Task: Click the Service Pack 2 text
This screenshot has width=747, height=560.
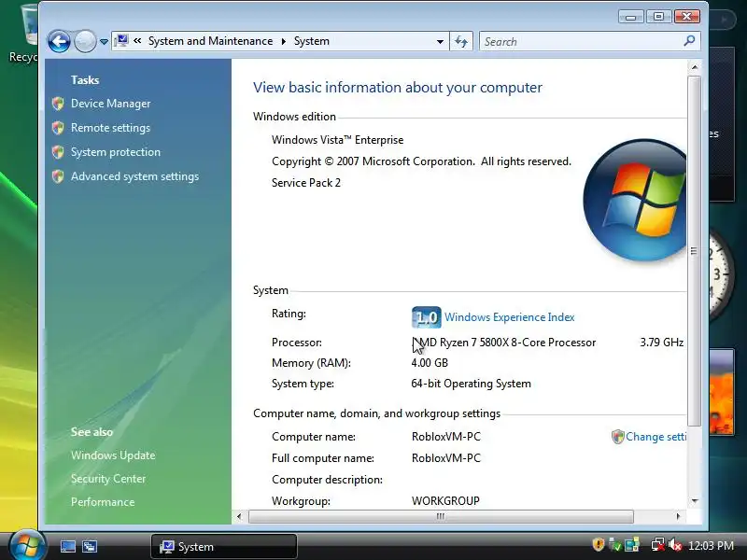Action: click(306, 183)
